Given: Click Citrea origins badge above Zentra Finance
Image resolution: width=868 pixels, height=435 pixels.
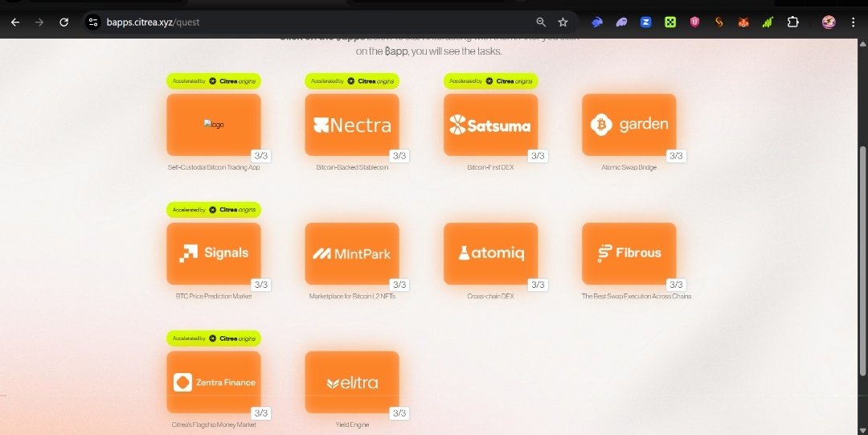Looking at the screenshot, I should click(214, 338).
